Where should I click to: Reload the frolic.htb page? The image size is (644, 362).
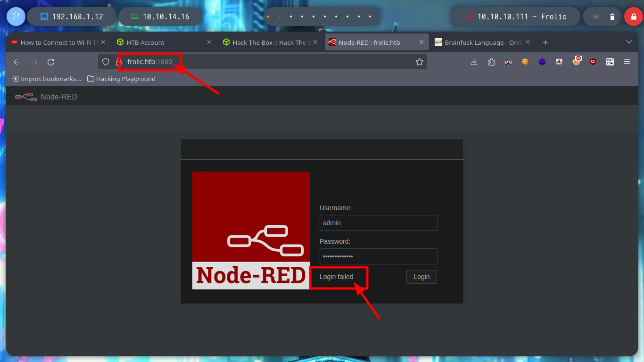(51, 62)
